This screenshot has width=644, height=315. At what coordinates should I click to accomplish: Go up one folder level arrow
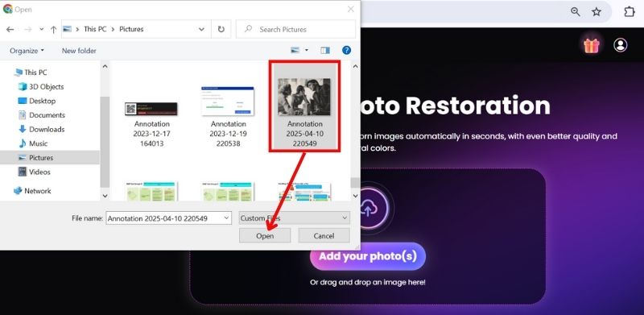click(53, 29)
